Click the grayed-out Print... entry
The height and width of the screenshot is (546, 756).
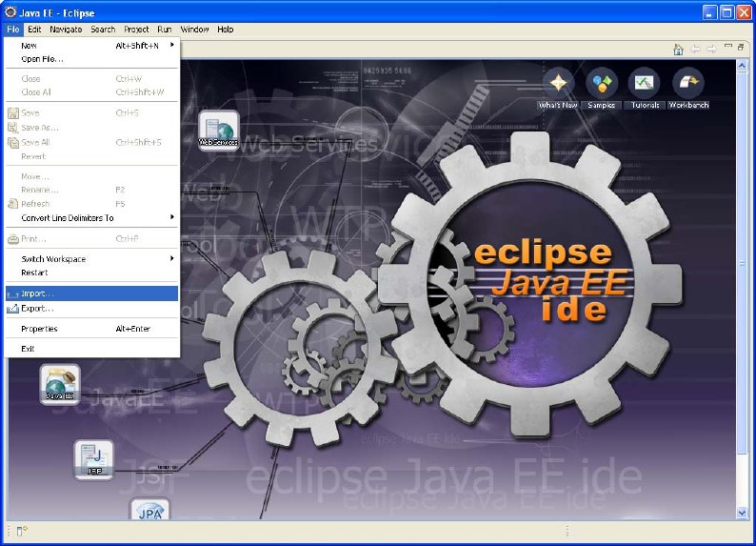[91, 239]
